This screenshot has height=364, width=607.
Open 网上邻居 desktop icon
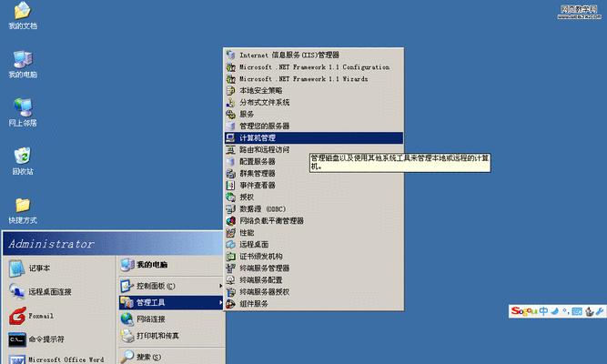pos(23,113)
